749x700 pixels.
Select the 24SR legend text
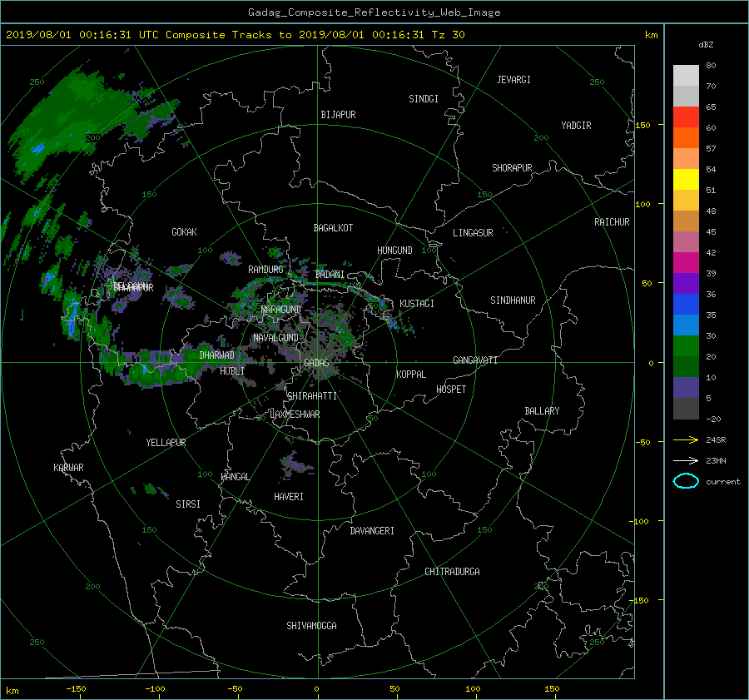click(716, 439)
